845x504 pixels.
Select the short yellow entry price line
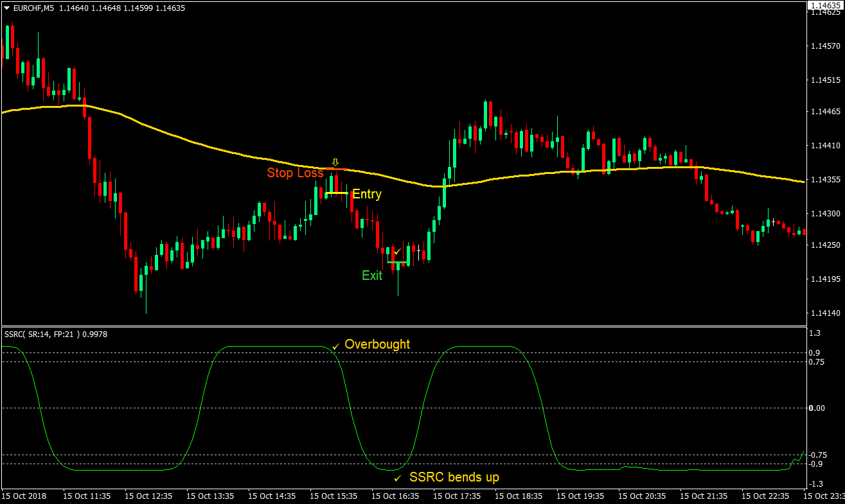(336, 193)
